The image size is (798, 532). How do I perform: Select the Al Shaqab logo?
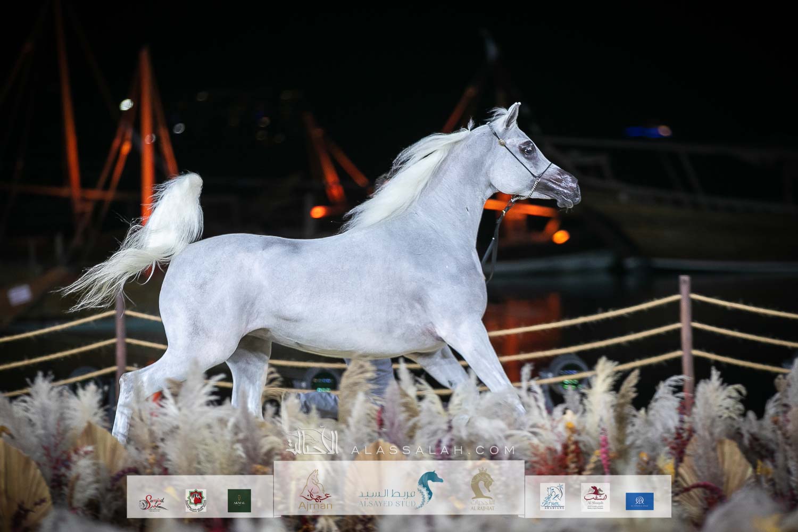pyautogui.click(x=595, y=497)
